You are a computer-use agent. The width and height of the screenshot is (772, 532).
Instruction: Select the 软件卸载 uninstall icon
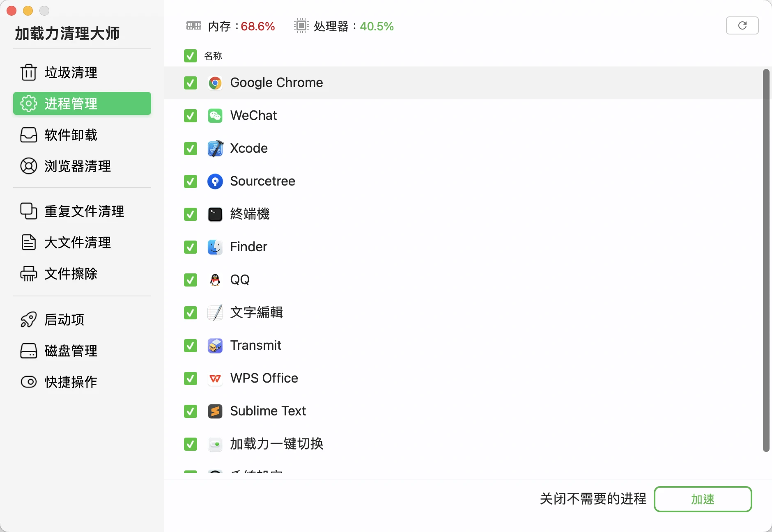pos(28,135)
